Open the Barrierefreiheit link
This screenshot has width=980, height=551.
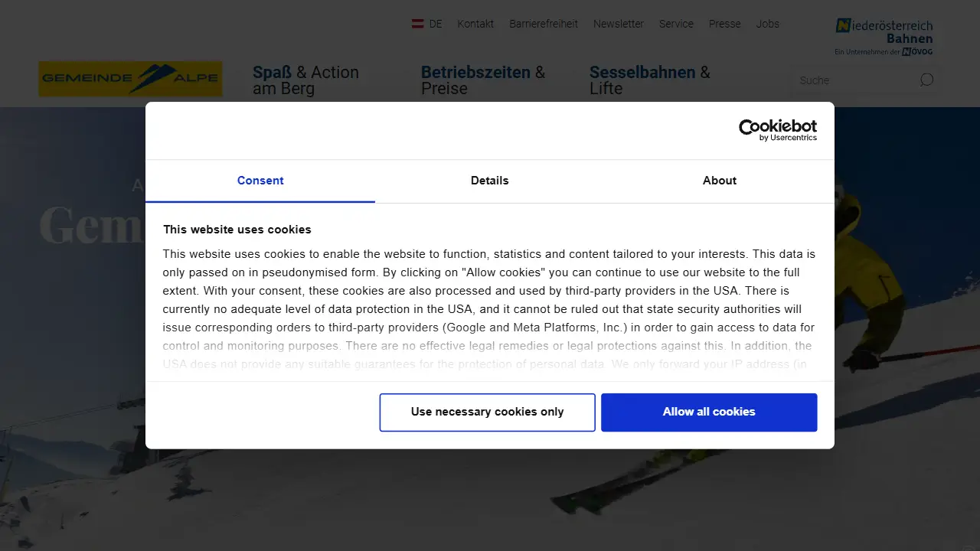(544, 24)
